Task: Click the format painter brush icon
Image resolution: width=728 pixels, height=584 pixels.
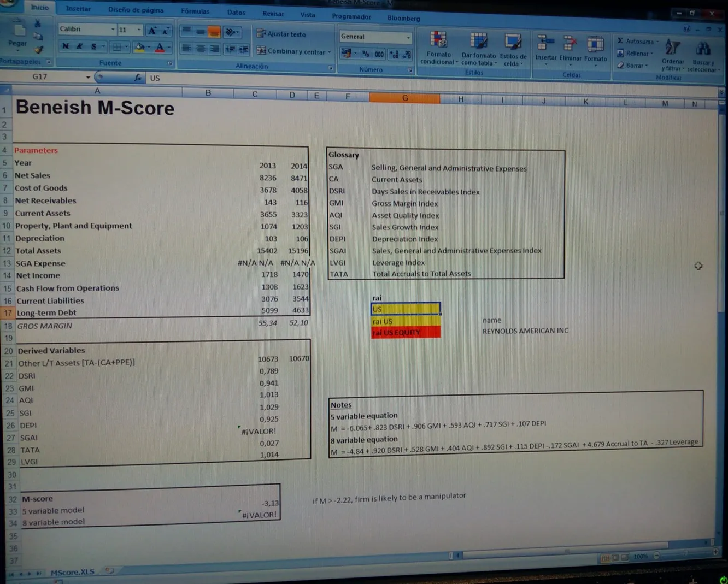Action: pyautogui.click(x=38, y=50)
